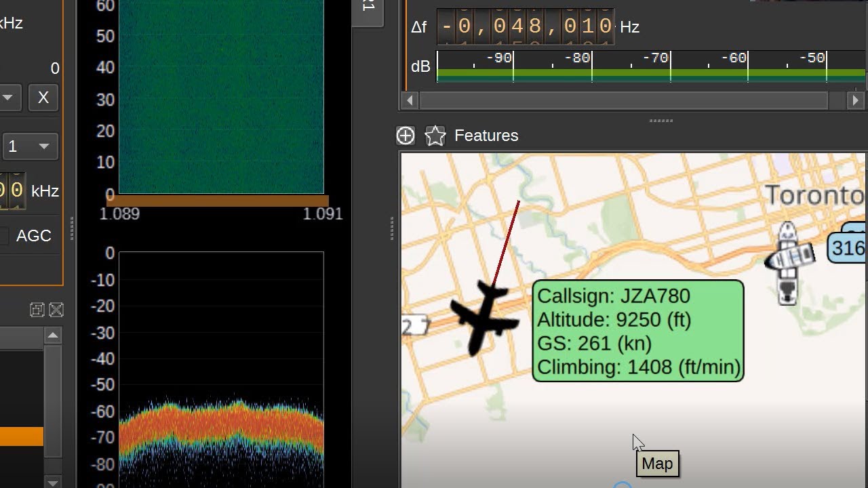Screen dimensions: 868x488
Task: Click the Toronto city label on map
Action: click(x=816, y=195)
